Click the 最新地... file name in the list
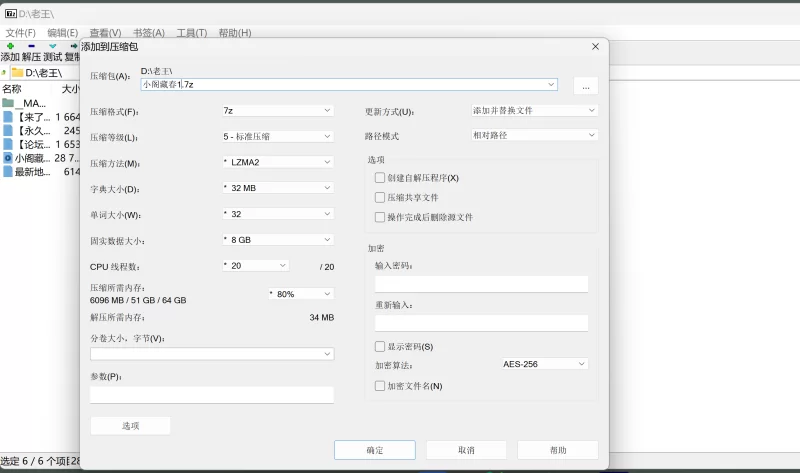 click(x=33, y=172)
